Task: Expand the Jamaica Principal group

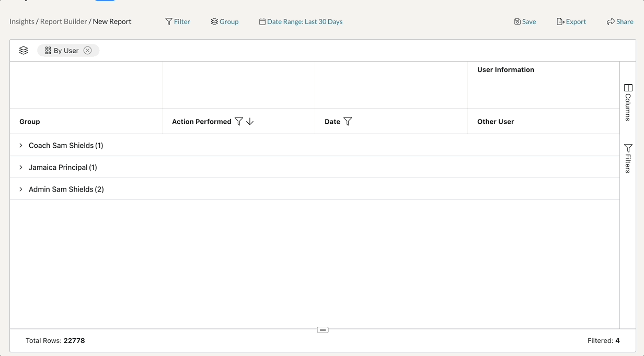Action: tap(21, 168)
